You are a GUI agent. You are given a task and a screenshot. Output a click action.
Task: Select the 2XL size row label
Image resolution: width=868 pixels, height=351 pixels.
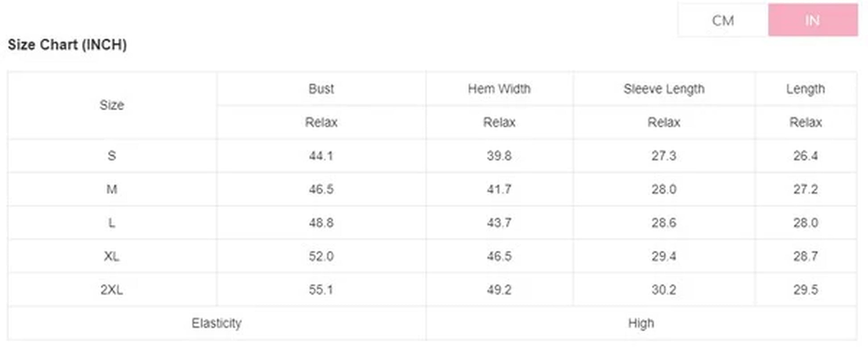point(112,290)
